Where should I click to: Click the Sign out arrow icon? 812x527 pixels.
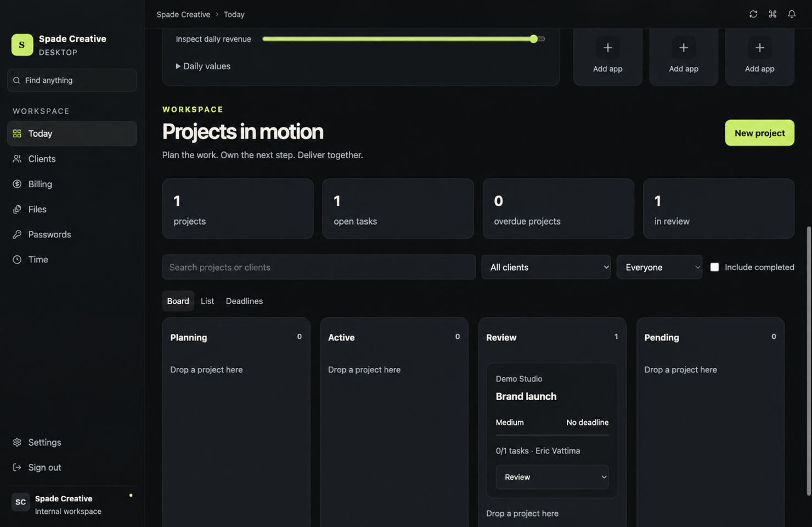coord(17,468)
